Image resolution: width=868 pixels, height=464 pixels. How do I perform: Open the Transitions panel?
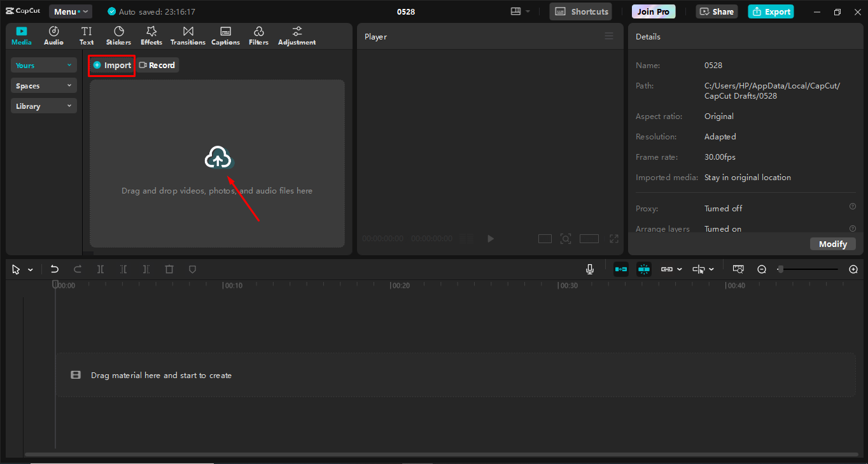[x=187, y=35]
